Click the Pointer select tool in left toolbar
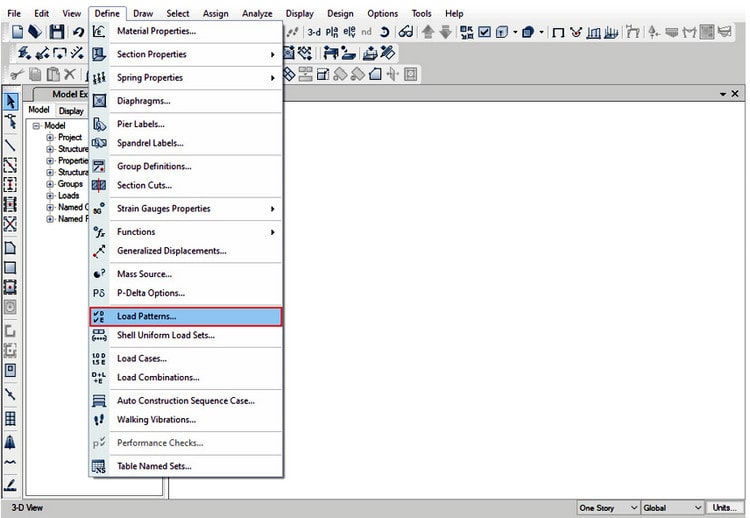The image size is (750, 518). 11,101
